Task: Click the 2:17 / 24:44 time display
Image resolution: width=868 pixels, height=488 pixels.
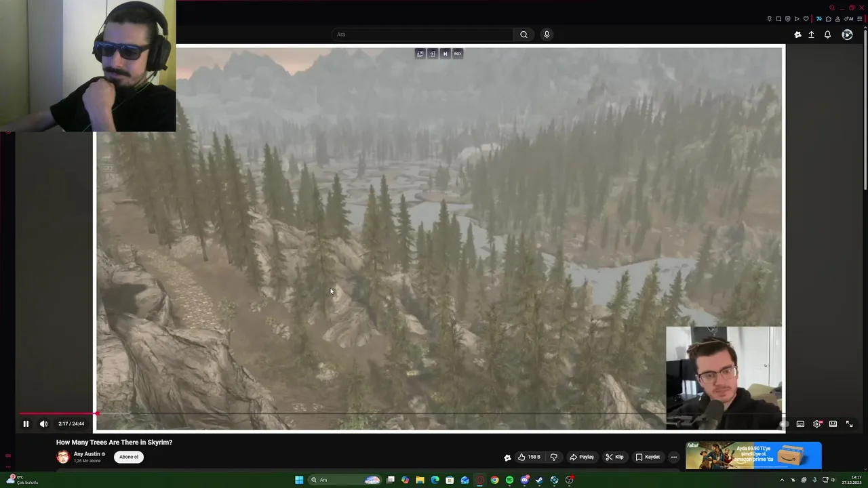Action: click(x=71, y=424)
